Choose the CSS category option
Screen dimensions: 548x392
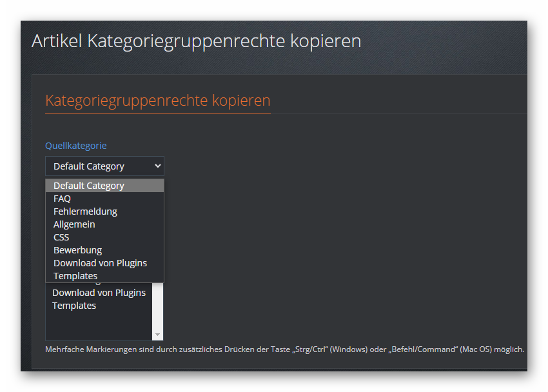61,237
